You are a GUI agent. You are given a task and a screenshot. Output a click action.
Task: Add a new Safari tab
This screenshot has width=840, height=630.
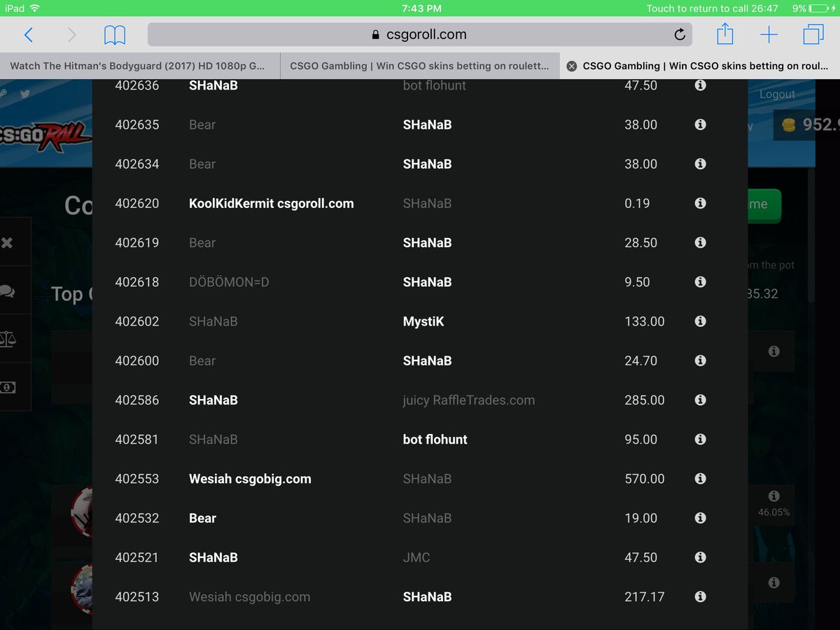coord(769,34)
